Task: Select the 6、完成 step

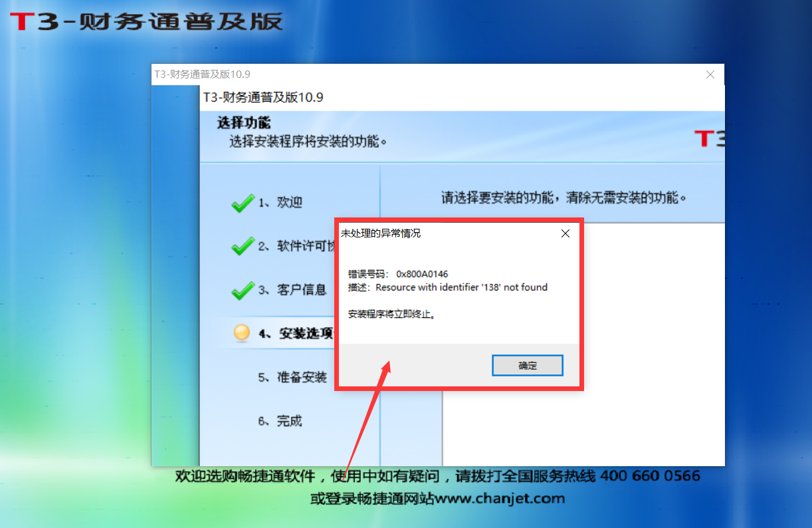Action: pos(280,421)
